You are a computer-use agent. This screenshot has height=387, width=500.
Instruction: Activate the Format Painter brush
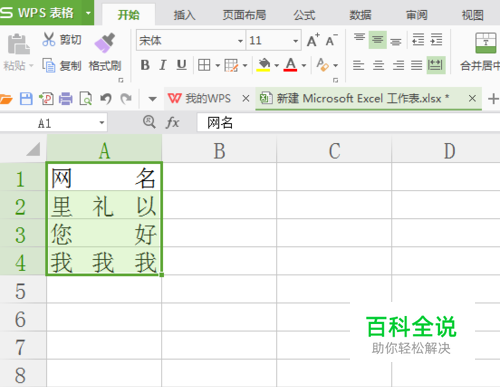105,43
